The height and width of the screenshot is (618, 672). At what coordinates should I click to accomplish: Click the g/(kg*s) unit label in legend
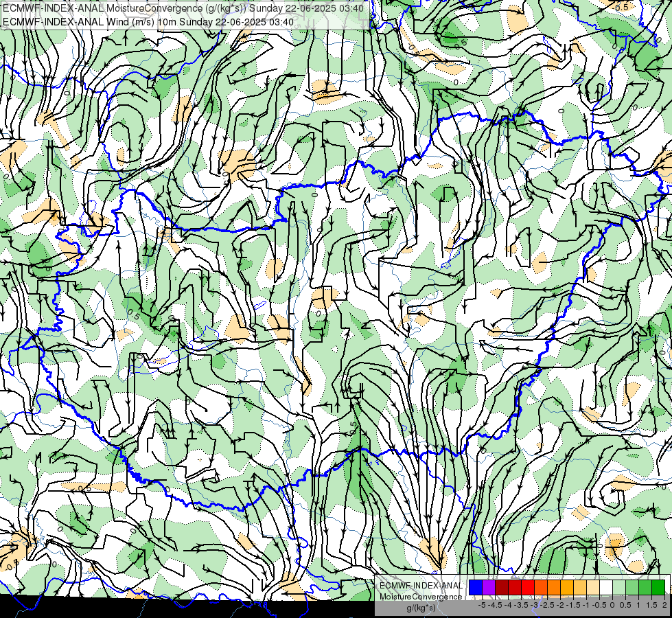(421, 608)
